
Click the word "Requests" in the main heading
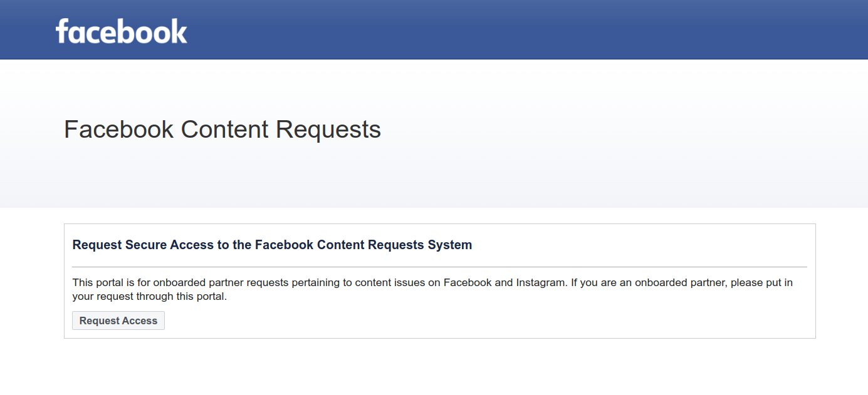[328, 130]
